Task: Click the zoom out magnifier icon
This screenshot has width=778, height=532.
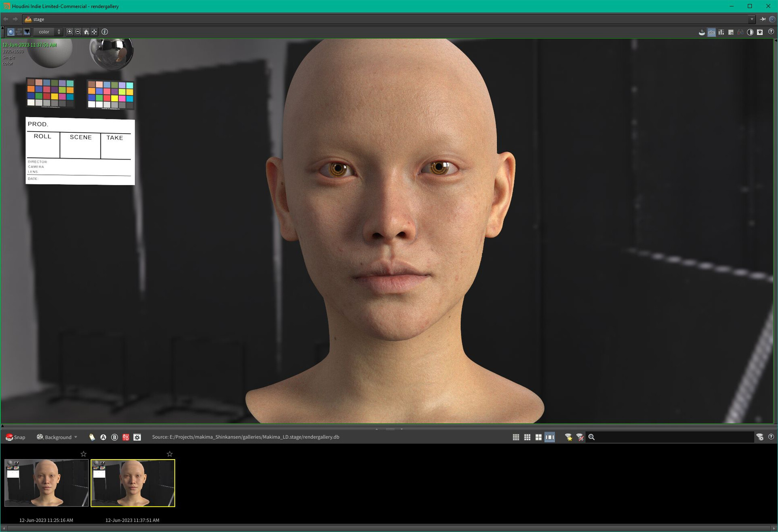Action: [x=77, y=32]
